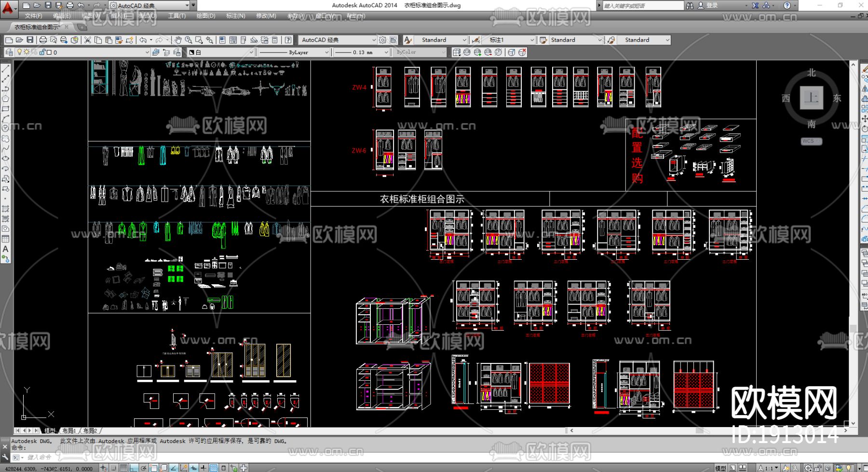Image resolution: width=868 pixels, height=472 pixels.
Task: Click the WCS button below the ViewCube
Action: click(811, 141)
